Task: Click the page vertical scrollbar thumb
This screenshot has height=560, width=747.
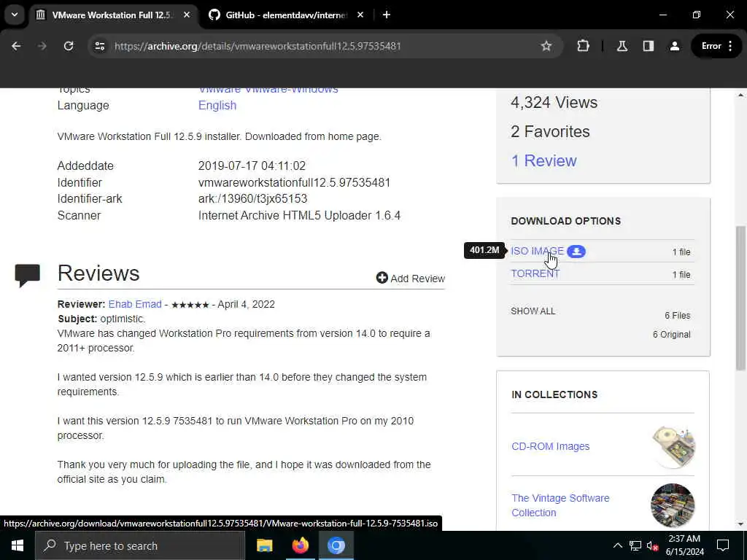Action: pyautogui.click(x=740, y=297)
